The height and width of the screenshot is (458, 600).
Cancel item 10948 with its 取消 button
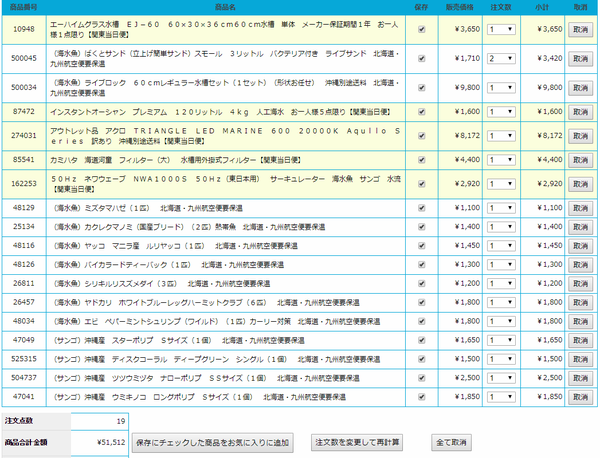point(580,29)
